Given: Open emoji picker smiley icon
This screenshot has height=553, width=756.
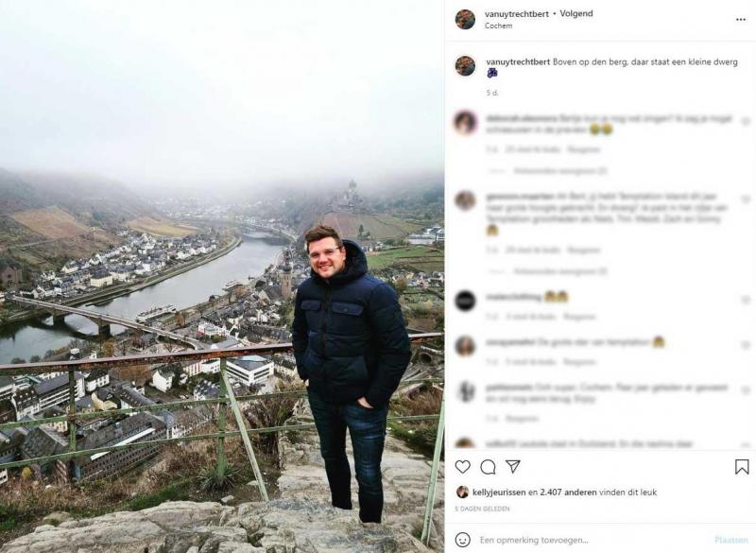Looking at the screenshot, I should [x=463, y=540].
